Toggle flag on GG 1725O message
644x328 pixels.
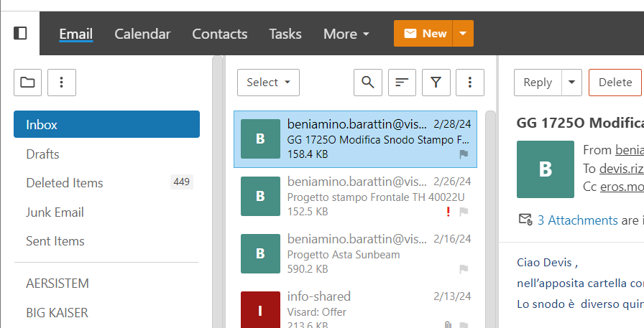[x=464, y=154]
